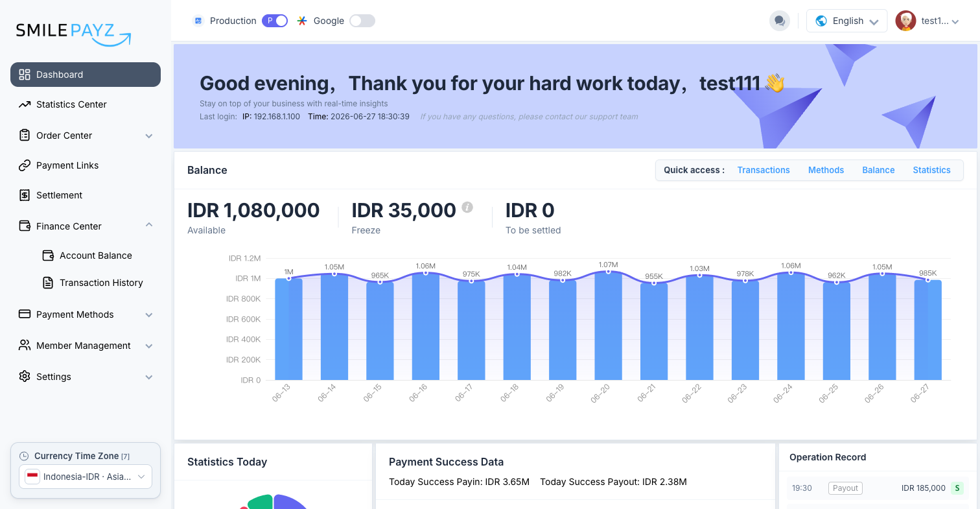Click the Indonesia flag icon
Image resolution: width=980 pixels, height=509 pixels.
[x=32, y=477]
